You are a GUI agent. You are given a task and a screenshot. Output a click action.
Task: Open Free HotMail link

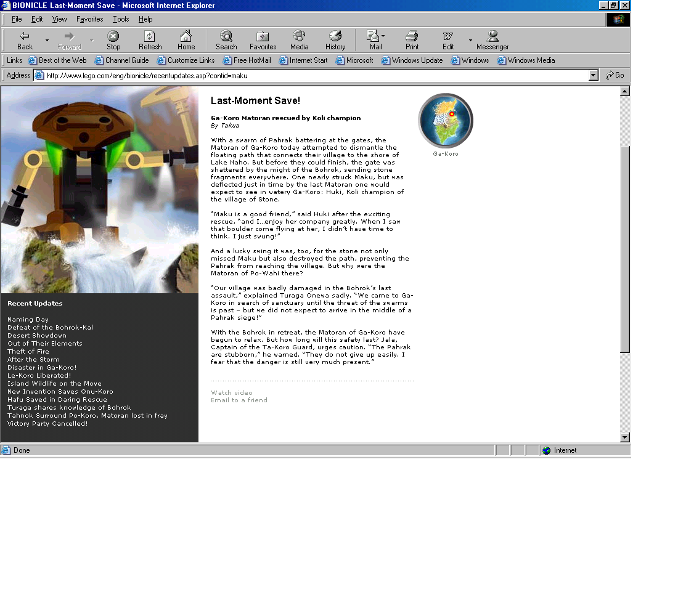[x=247, y=60]
